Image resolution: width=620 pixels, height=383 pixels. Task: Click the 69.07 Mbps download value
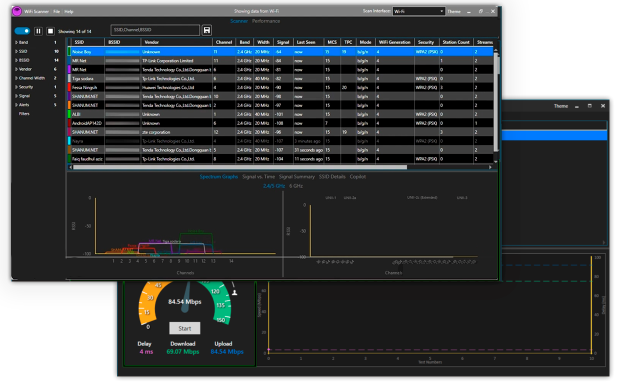point(183,352)
